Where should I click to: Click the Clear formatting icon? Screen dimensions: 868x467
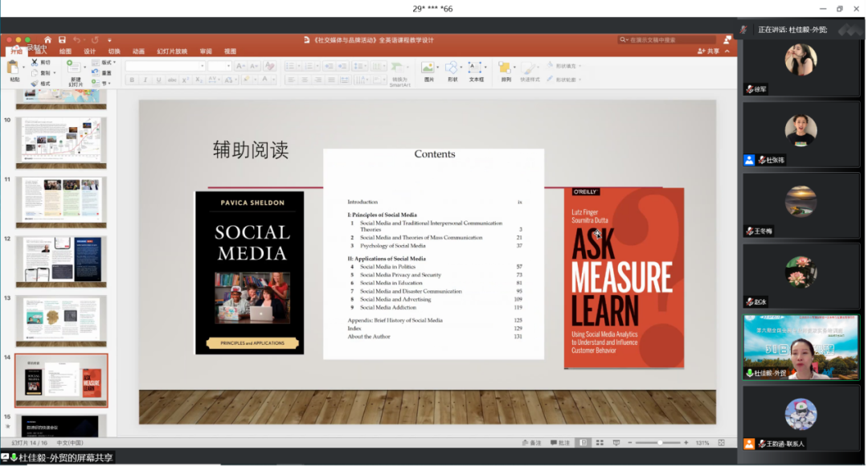(x=269, y=66)
